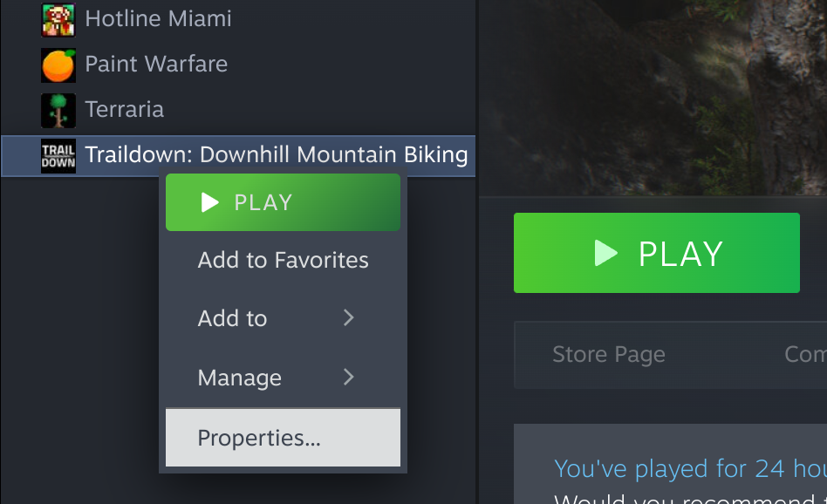This screenshot has width=827, height=504.
Task: Expand the Manage submenu chevron
Action: click(349, 377)
